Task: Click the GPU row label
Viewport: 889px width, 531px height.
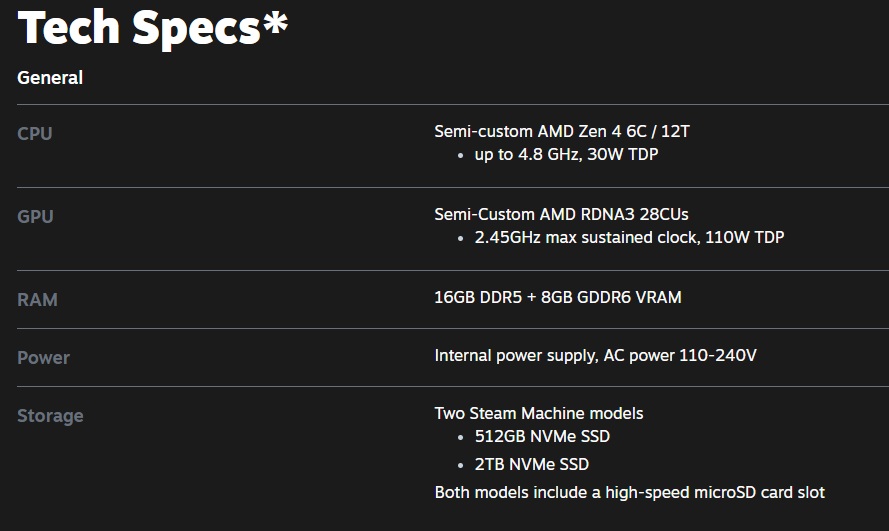Action: click(x=35, y=217)
